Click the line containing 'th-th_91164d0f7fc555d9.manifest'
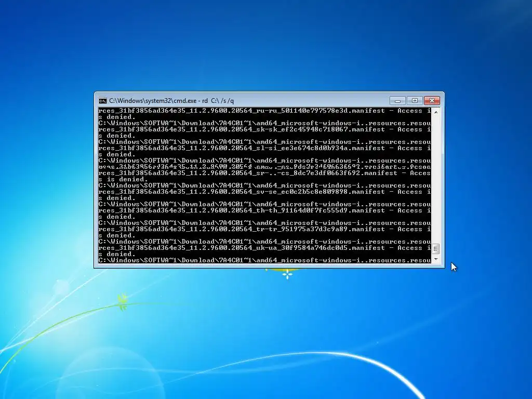Screen dimensions: 532x399 coord(264,210)
